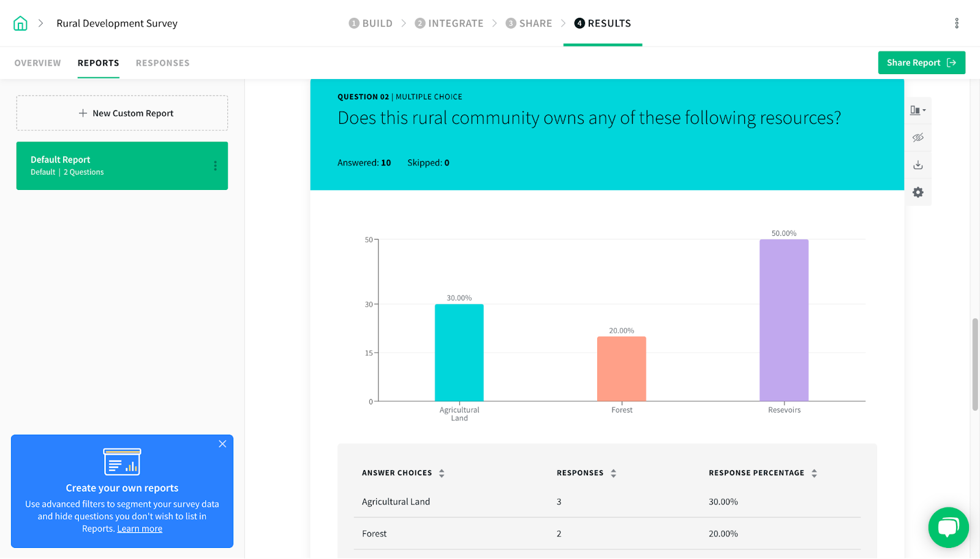Go to the home dashboard icon
This screenshot has width=980, height=559.
[x=20, y=23]
